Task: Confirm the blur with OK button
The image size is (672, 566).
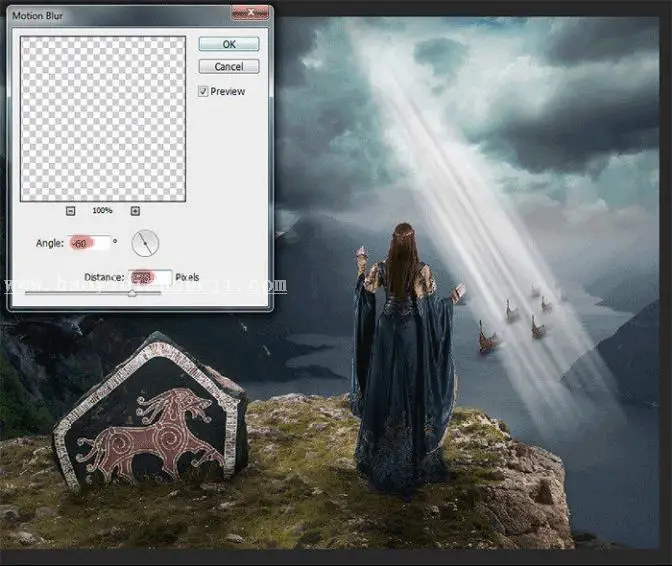Action: [229, 44]
